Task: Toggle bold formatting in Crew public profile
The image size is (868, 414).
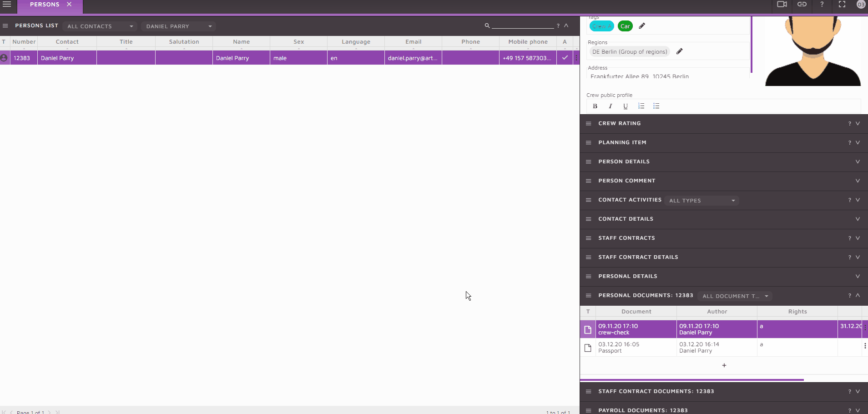Action: click(595, 106)
